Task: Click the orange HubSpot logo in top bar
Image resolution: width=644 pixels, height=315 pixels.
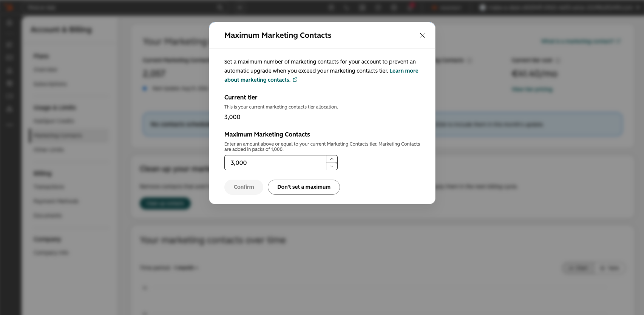Action: (x=10, y=8)
